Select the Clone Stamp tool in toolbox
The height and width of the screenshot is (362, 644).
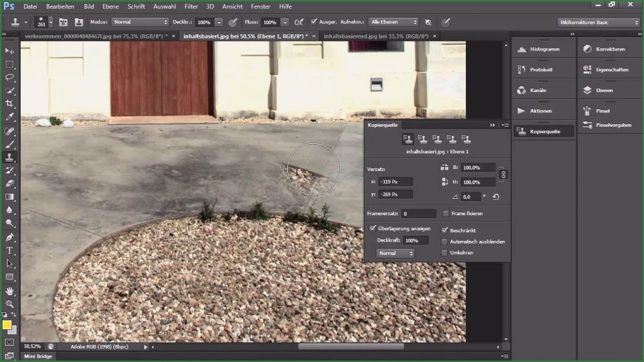pos(9,158)
